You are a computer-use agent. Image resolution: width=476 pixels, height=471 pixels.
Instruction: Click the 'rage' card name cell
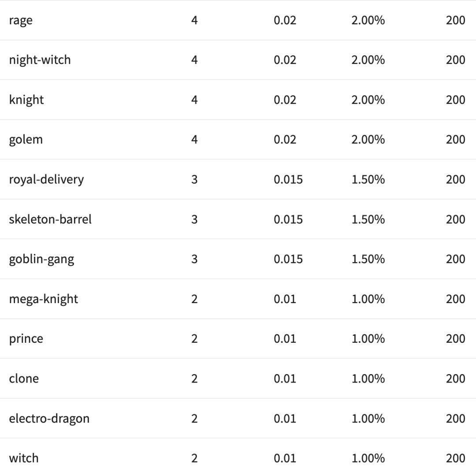[x=21, y=20]
